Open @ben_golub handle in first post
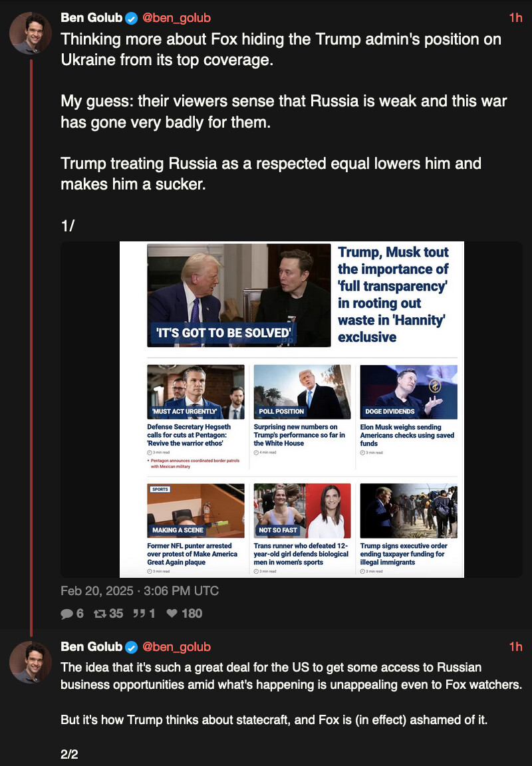This screenshot has height=766, width=532. coord(176,18)
